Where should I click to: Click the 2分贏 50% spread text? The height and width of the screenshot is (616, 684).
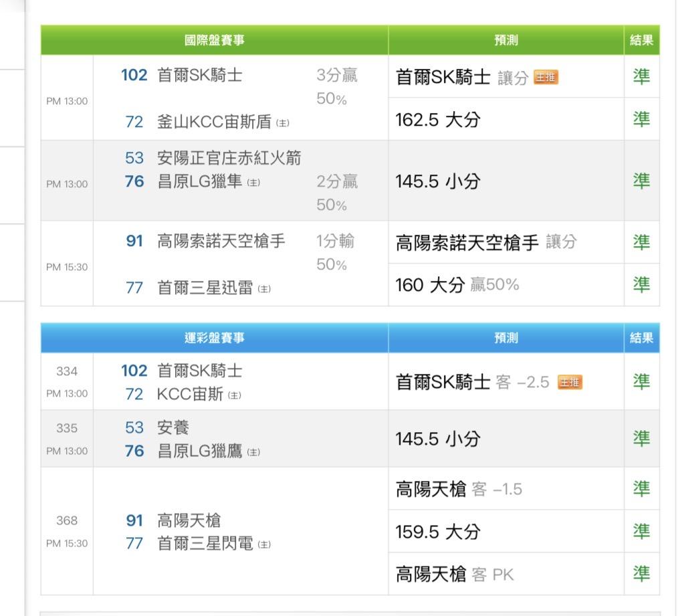coord(337,193)
